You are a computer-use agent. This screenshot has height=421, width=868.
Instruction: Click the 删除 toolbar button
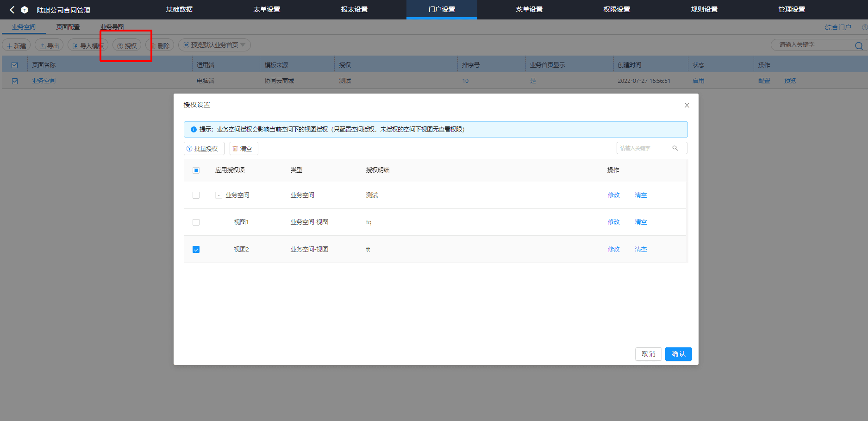click(x=160, y=45)
